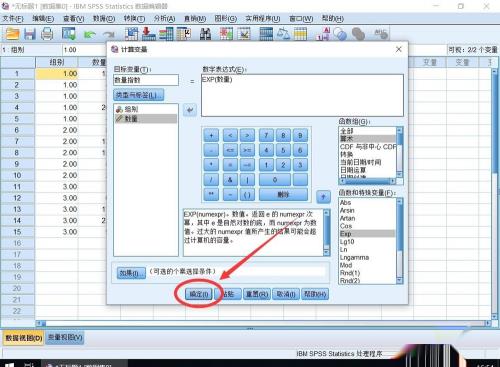This screenshot has width=500, height=367.
Task: Click the arrow to move variable into expression
Action: point(190,110)
